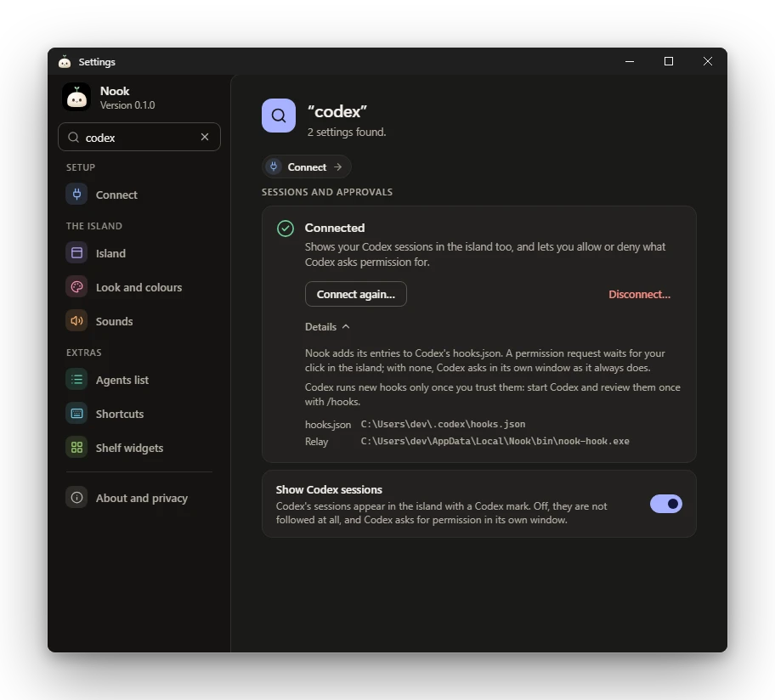Click the "2 settings found." text
The height and width of the screenshot is (700, 775).
347,132
